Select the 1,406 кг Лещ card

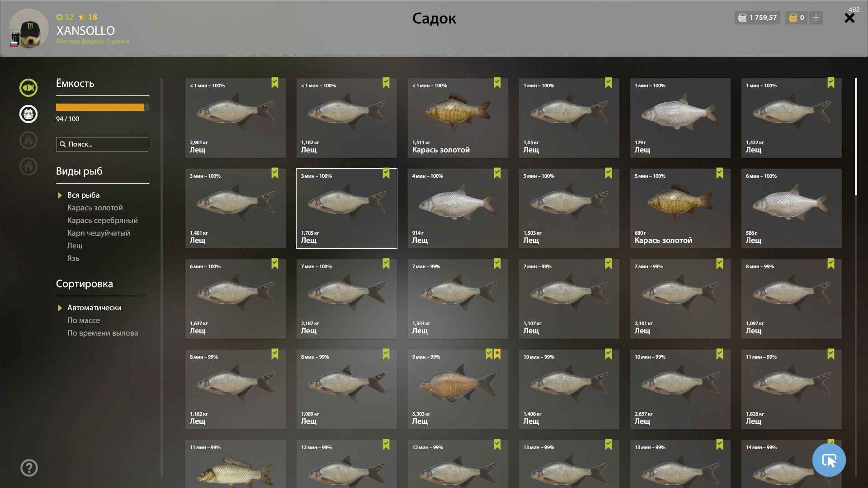click(x=569, y=389)
